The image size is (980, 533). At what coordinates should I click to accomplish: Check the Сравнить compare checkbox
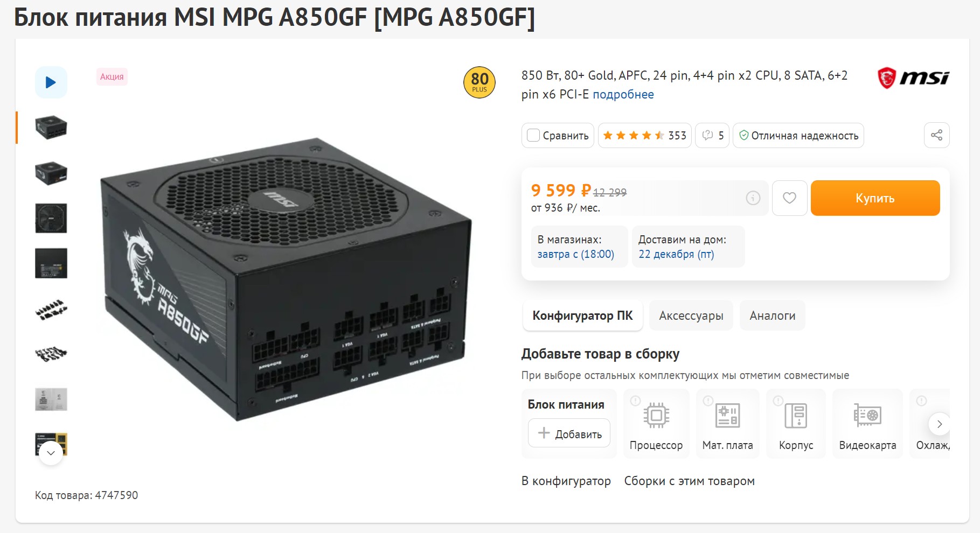tap(533, 135)
